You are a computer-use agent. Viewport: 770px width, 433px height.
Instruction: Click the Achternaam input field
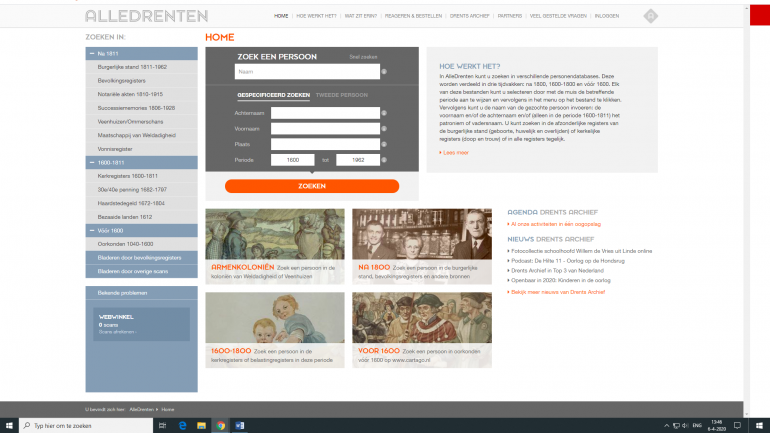point(325,113)
